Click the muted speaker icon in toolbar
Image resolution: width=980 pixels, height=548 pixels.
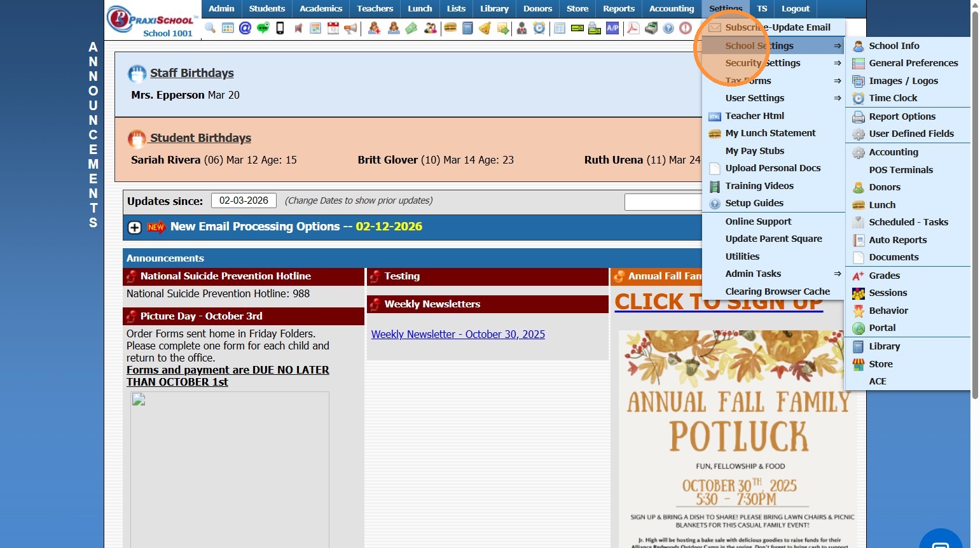point(298,28)
